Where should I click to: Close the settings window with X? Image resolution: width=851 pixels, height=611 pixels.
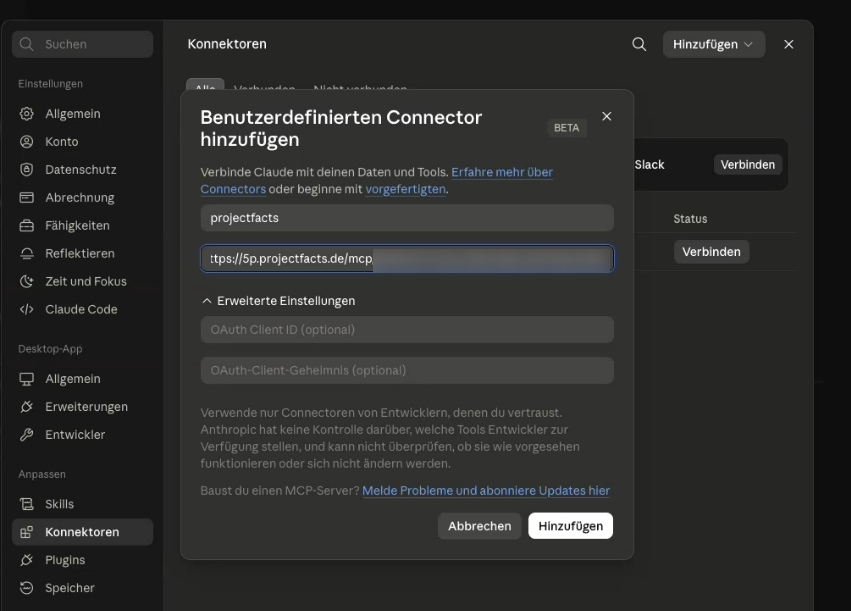[789, 44]
